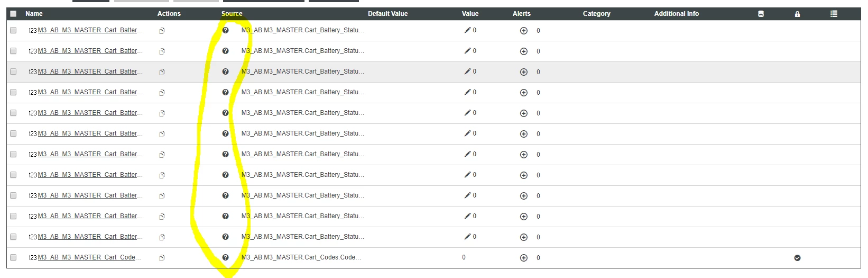Click the copy icon in the Cart_Code row
Screen dimensions: 868x278
(162, 258)
